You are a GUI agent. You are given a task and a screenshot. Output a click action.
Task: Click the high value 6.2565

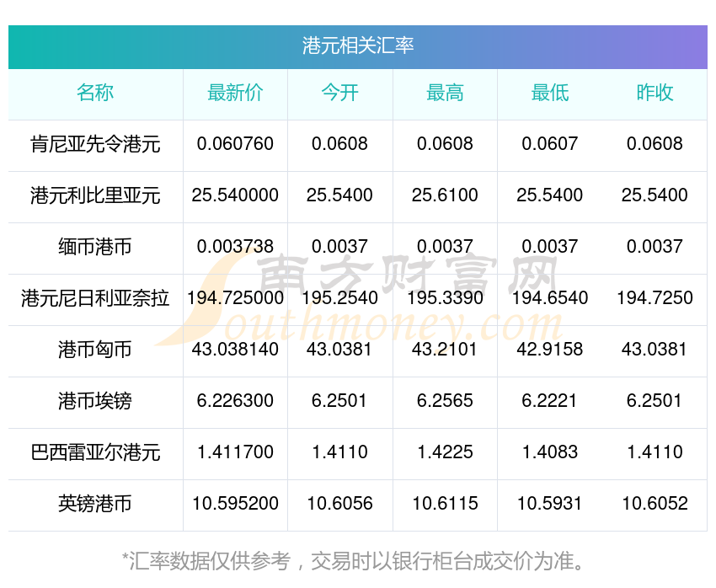click(x=445, y=400)
